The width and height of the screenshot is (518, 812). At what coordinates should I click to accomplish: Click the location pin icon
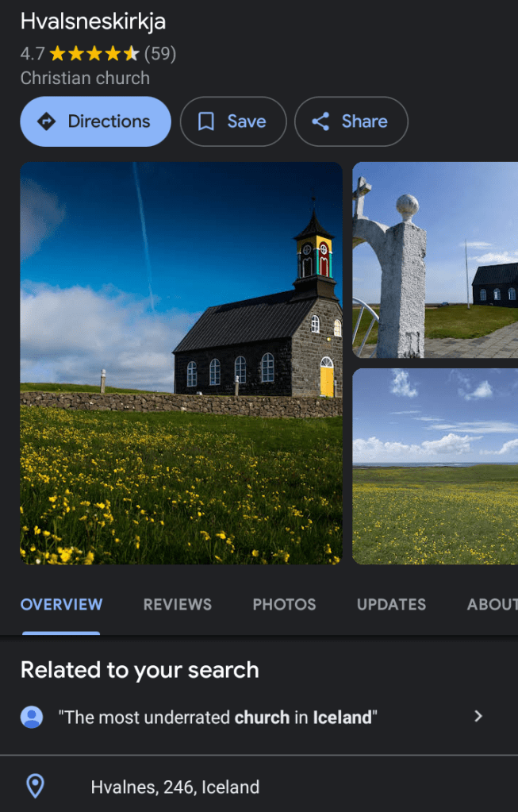[x=35, y=787]
